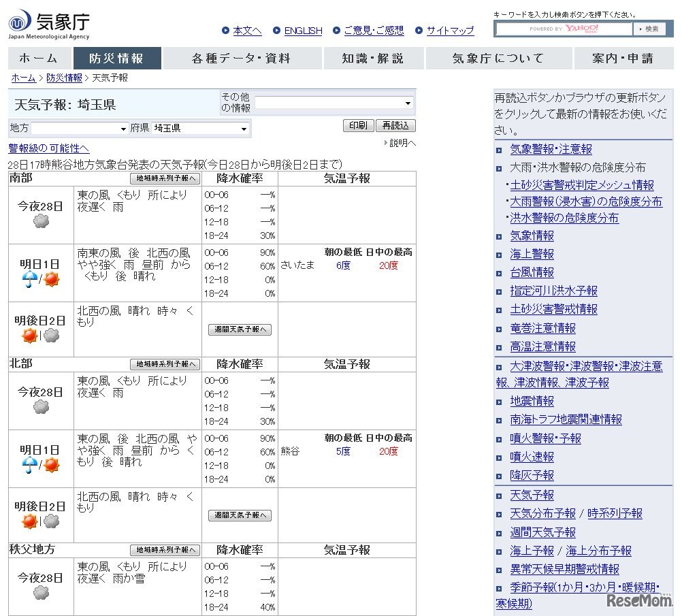Screen dimensions: 682x616
Task: Expand the その他の情報 dropdown
Action: click(x=331, y=102)
